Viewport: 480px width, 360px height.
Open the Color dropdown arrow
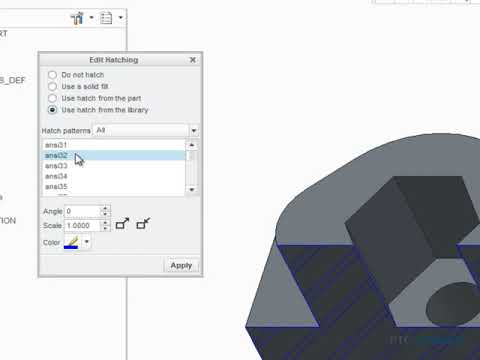pos(87,242)
